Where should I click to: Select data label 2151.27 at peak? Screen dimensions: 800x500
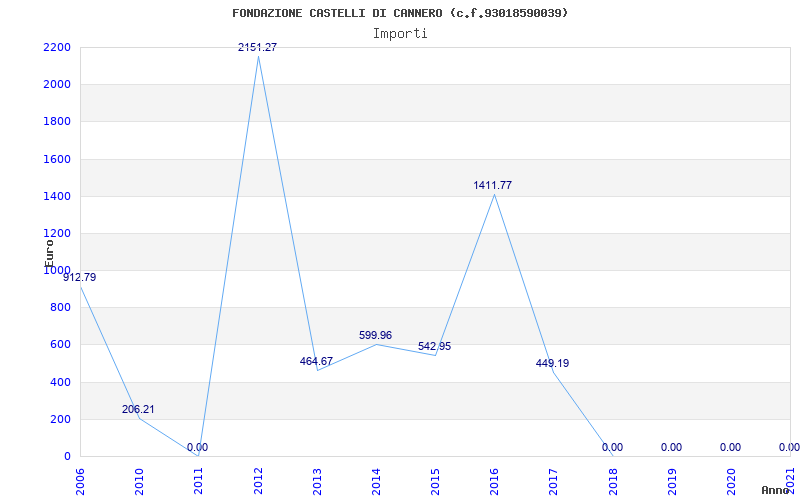(x=258, y=47)
